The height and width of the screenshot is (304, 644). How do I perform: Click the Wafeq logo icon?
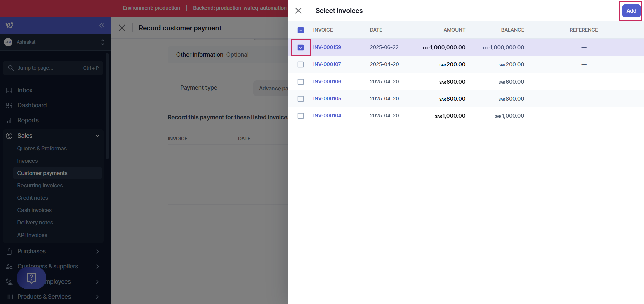pyautogui.click(x=9, y=26)
